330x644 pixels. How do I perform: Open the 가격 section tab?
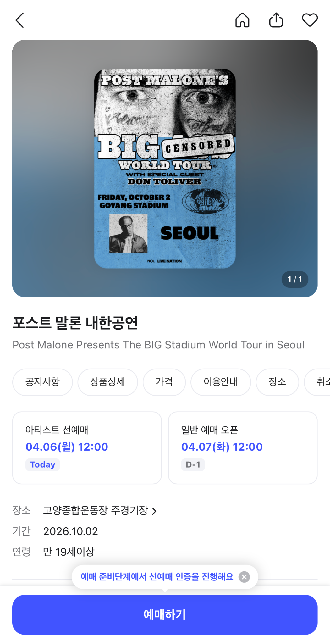click(x=164, y=382)
